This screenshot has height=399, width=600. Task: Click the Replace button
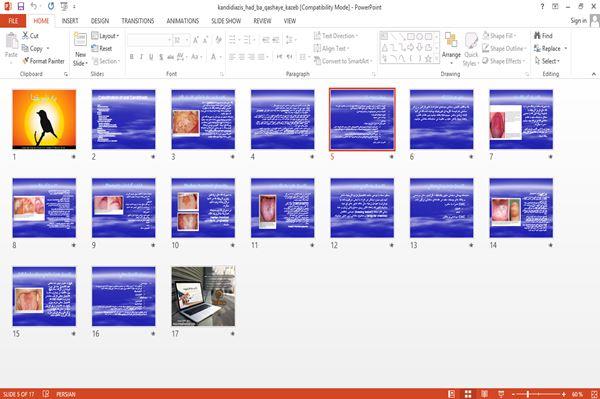(x=550, y=49)
